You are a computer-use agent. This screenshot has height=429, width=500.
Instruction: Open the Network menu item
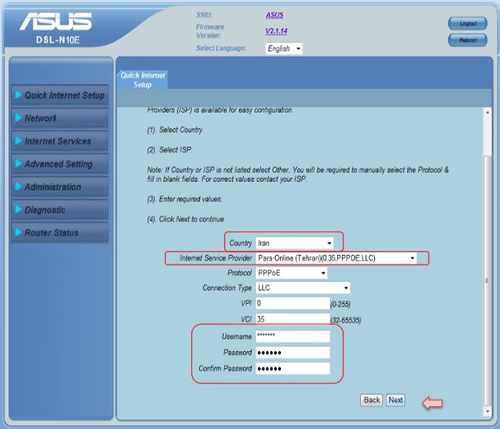click(60, 118)
